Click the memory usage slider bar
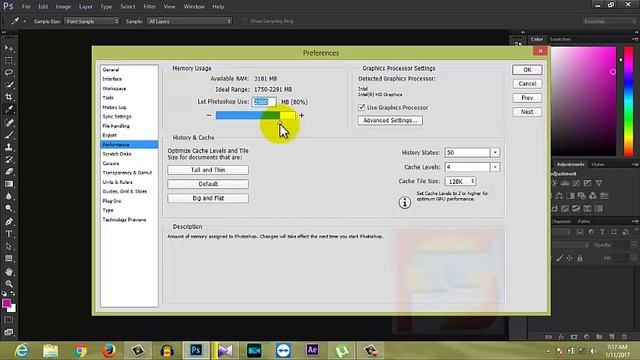The width and height of the screenshot is (640, 360). click(256, 116)
